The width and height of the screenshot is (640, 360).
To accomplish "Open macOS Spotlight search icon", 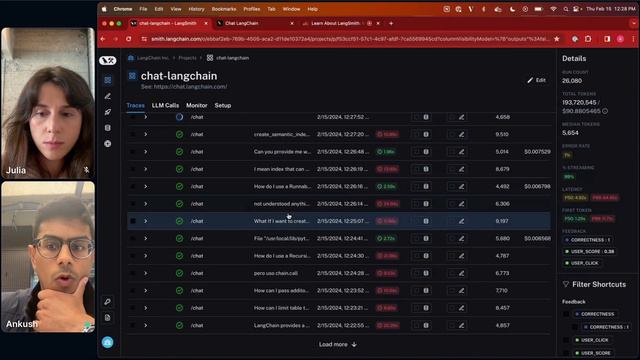I will [x=566, y=9].
